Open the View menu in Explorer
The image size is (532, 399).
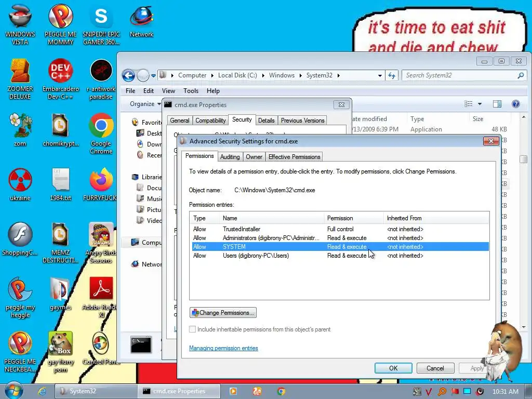pos(168,91)
